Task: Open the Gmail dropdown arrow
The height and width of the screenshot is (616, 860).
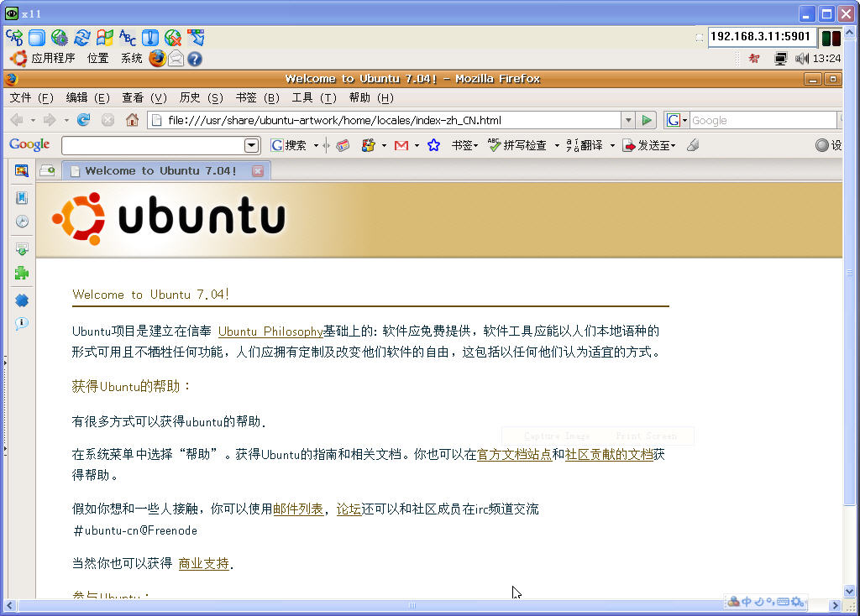Action: (417, 145)
